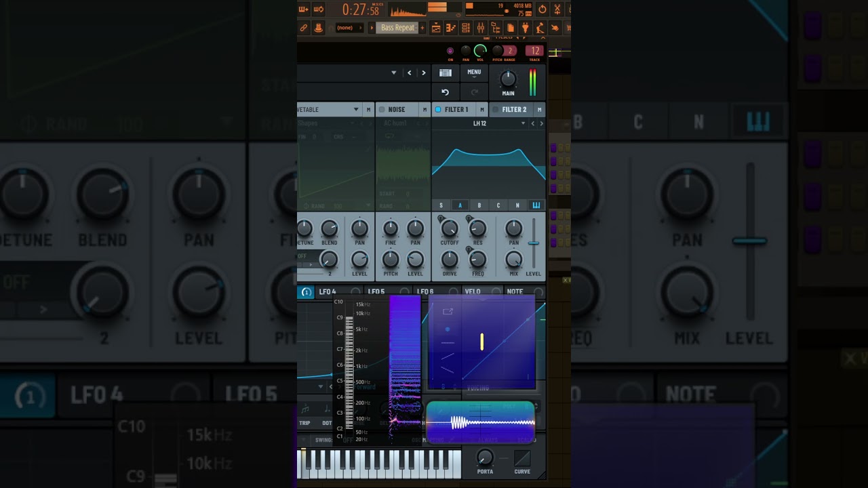Screen dimensions: 868x488
Task: Click the link chain icon
Action: pyautogui.click(x=303, y=28)
